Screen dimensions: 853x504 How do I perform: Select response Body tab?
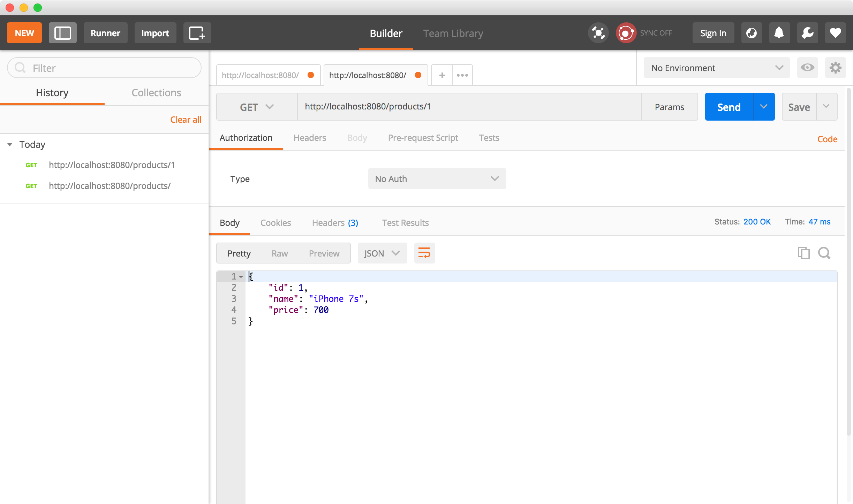(x=229, y=223)
